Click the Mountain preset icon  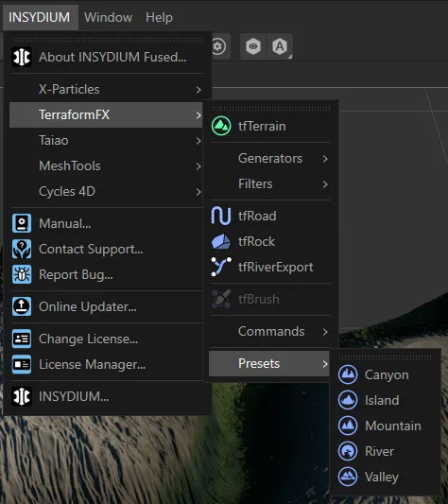pos(348,426)
